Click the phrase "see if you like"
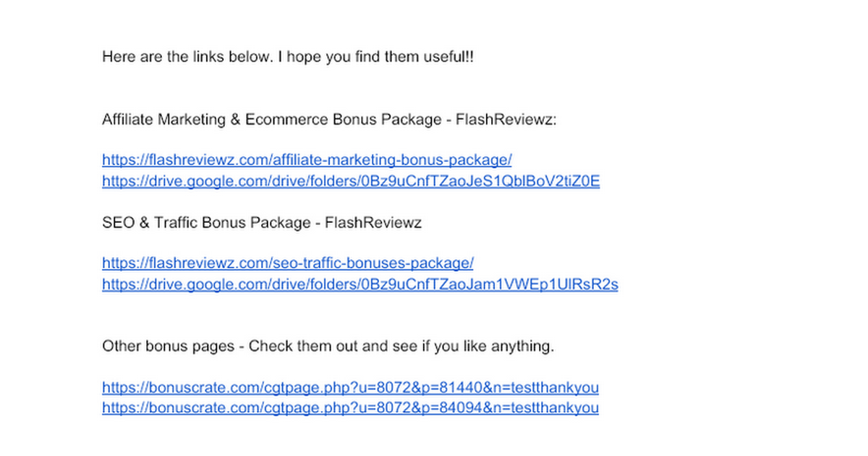 tap(439, 347)
